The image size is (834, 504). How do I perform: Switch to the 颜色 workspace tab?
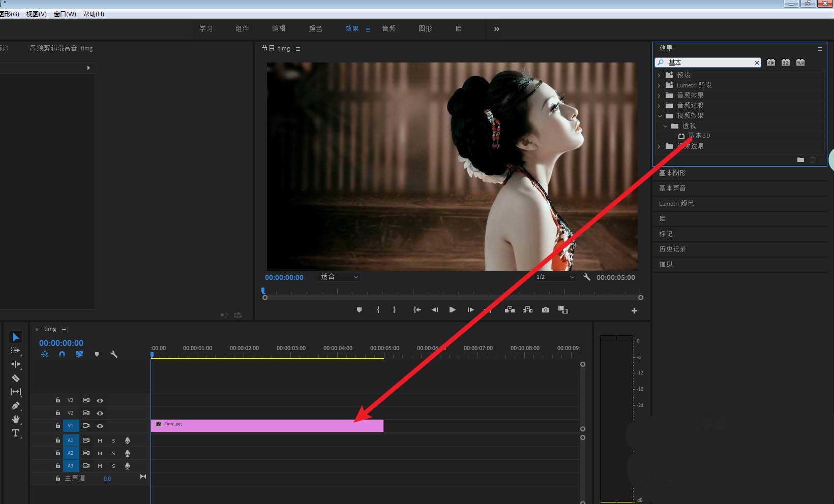coord(315,29)
